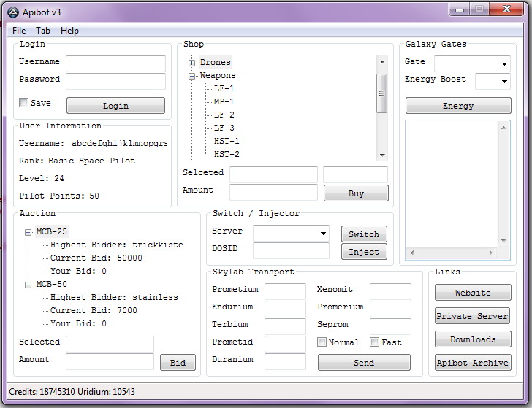Focus the Duranium amount field

(285, 361)
